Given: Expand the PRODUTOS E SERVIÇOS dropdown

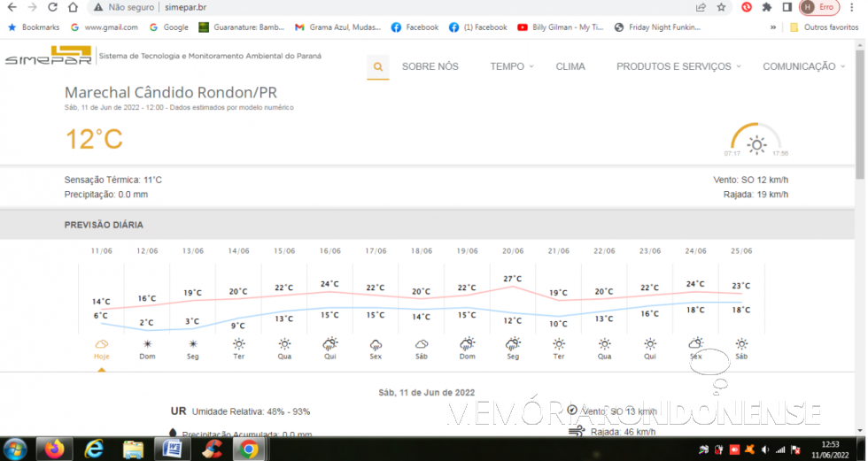Looking at the screenshot, I should pyautogui.click(x=678, y=66).
